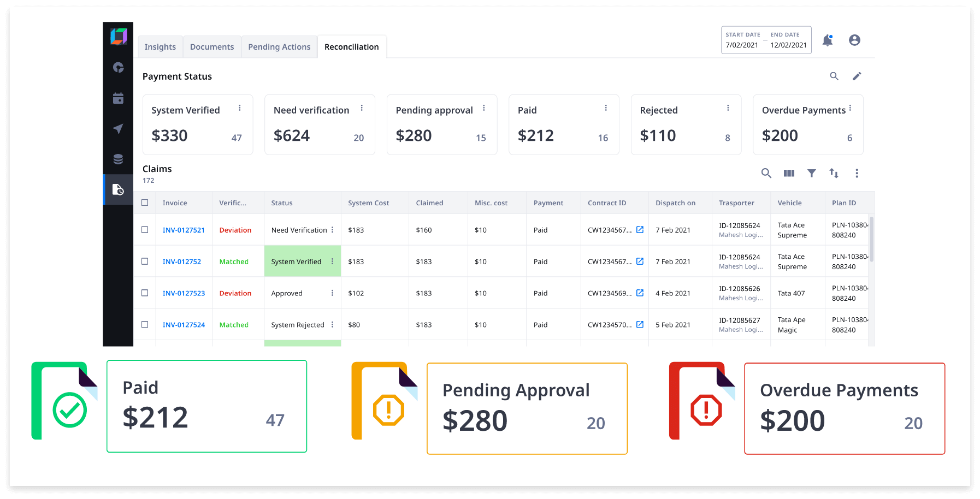Open column settings for the Claims table

click(789, 173)
